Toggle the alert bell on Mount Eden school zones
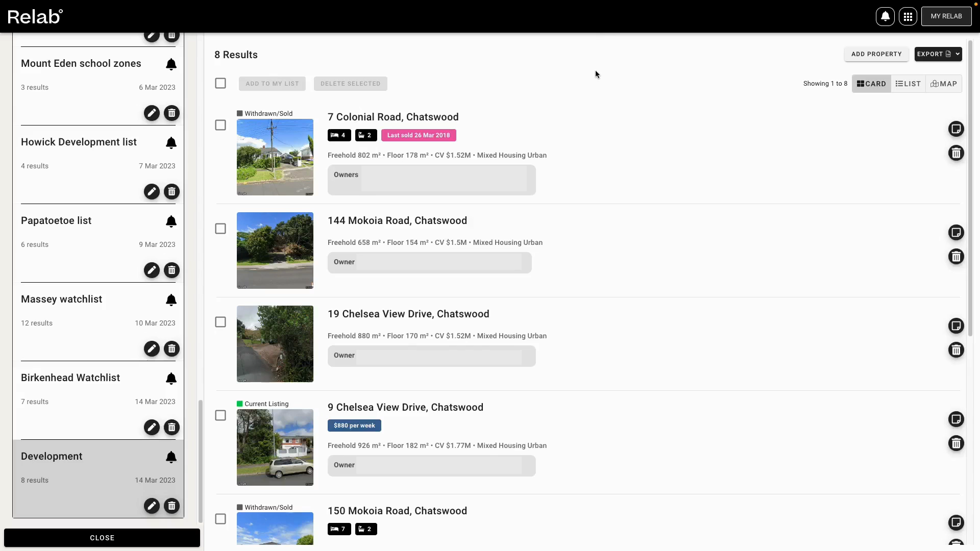This screenshot has height=551, width=980. click(171, 64)
